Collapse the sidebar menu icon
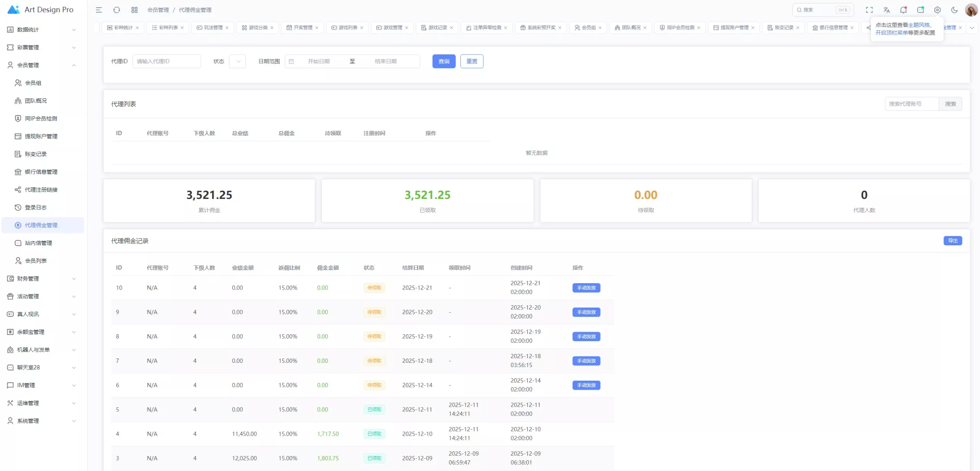The width and height of the screenshot is (980, 471). click(99, 10)
